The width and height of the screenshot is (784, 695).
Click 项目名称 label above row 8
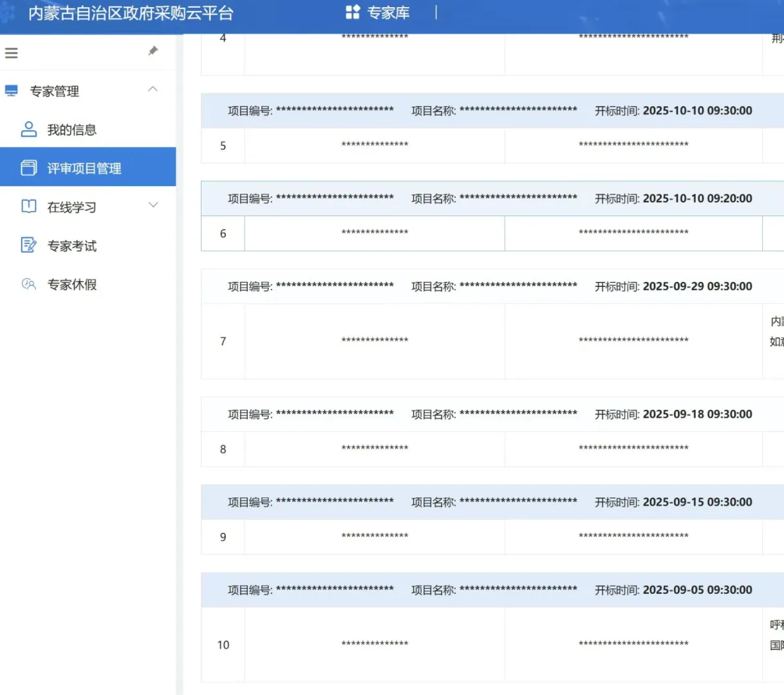coord(434,414)
